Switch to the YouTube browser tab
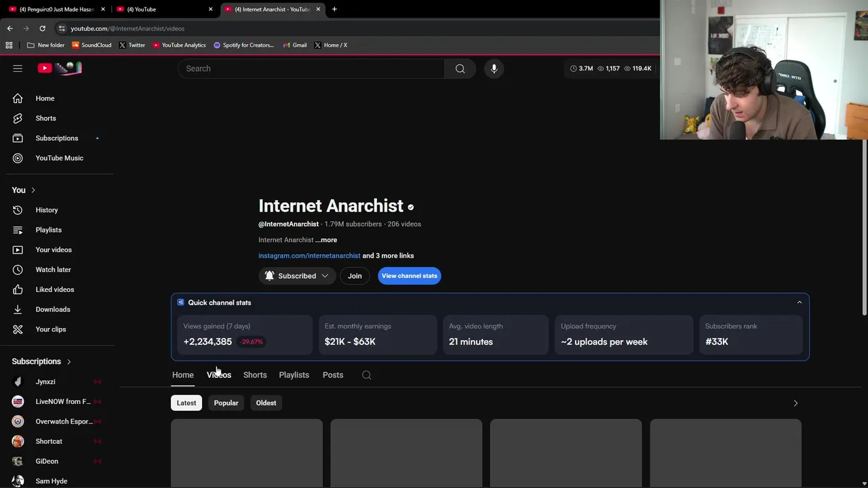 tap(164, 9)
